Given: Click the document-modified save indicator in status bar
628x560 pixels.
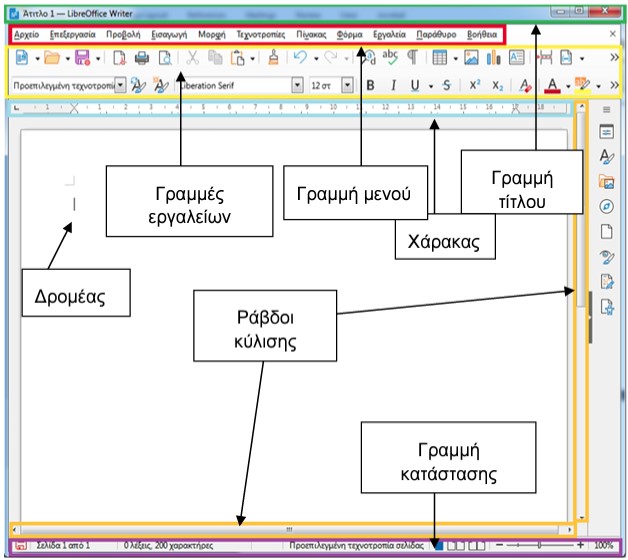Looking at the screenshot, I should tap(21, 546).
